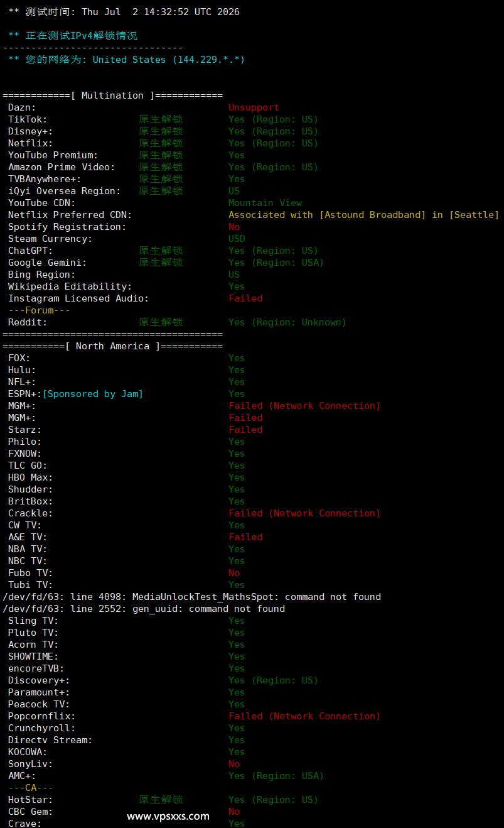Click the Reddit Region Unknown result
Image resolution: width=504 pixels, height=828 pixels.
click(x=287, y=322)
